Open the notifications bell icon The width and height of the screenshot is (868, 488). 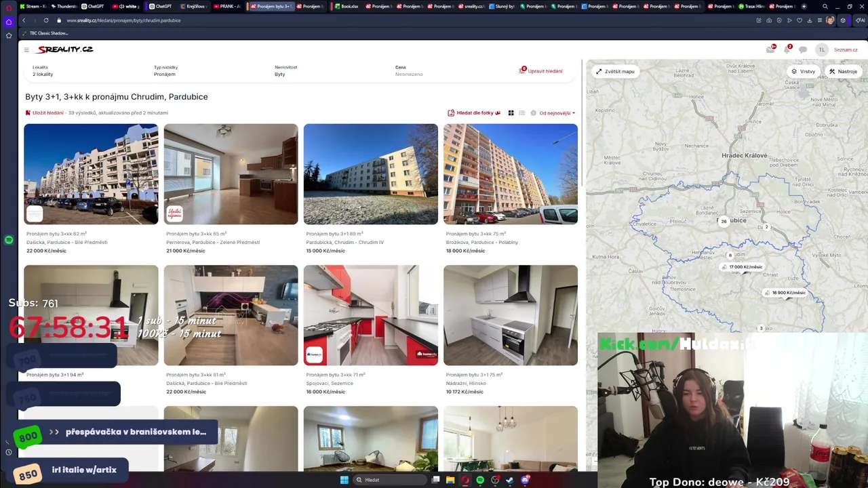coord(787,49)
